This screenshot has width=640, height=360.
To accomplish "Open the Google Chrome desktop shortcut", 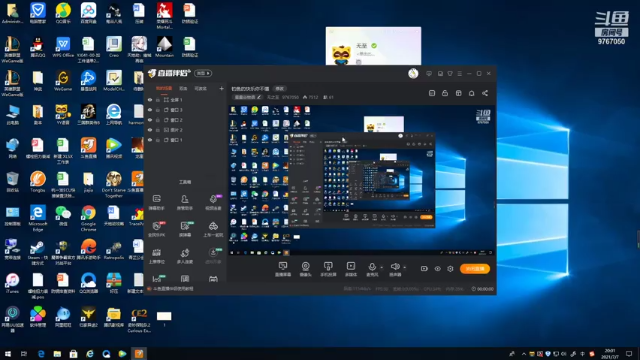I will [88, 218].
